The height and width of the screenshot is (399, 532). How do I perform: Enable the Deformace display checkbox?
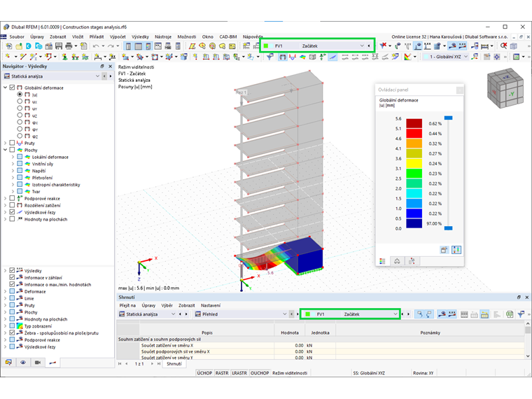[x=12, y=291]
